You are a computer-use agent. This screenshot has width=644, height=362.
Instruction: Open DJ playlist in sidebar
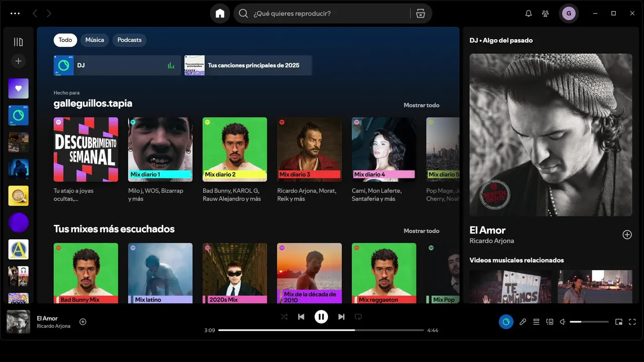[x=19, y=115]
